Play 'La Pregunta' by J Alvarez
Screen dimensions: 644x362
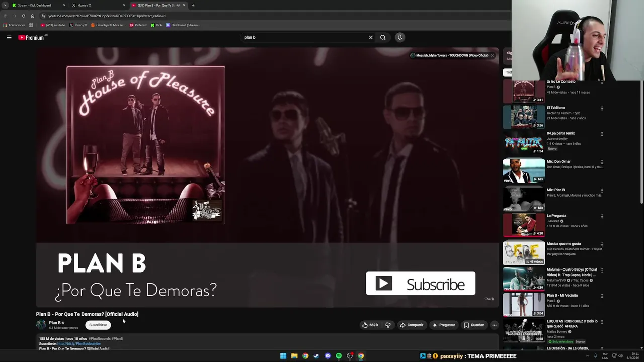pos(524,225)
